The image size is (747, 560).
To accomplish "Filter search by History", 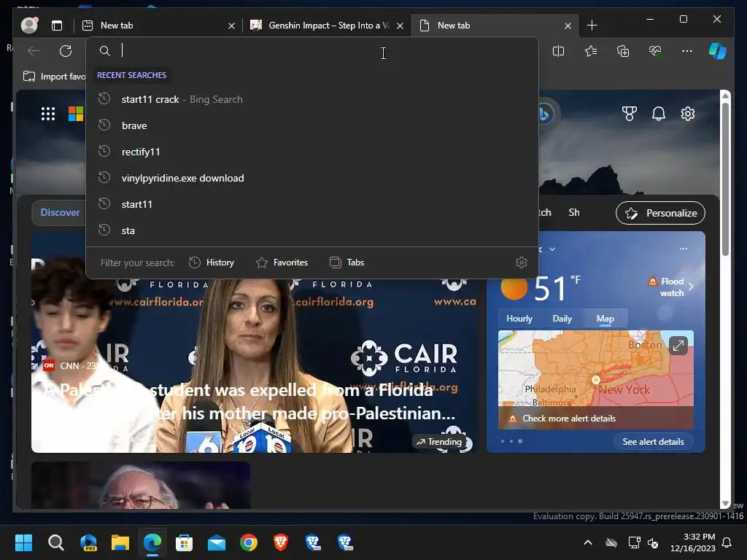I will [212, 262].
